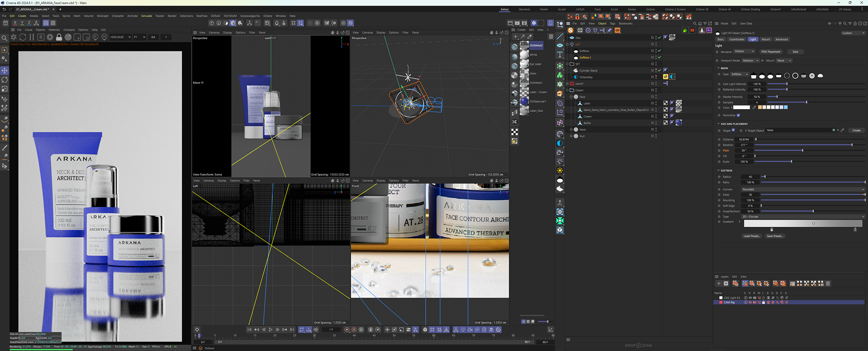Open Octane Live Viewer settings gear

pyautogui.click(x=50, y=37)
